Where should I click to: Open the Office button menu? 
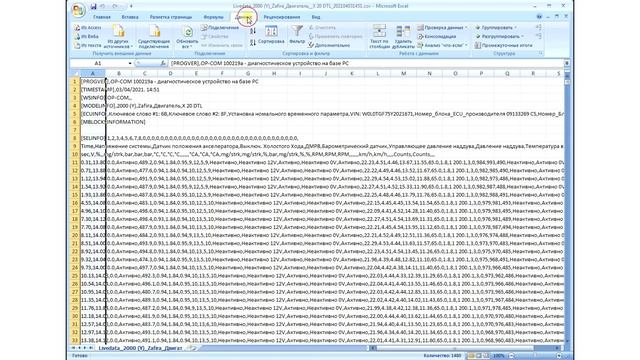pyautogui.click(x=78, y=11)
